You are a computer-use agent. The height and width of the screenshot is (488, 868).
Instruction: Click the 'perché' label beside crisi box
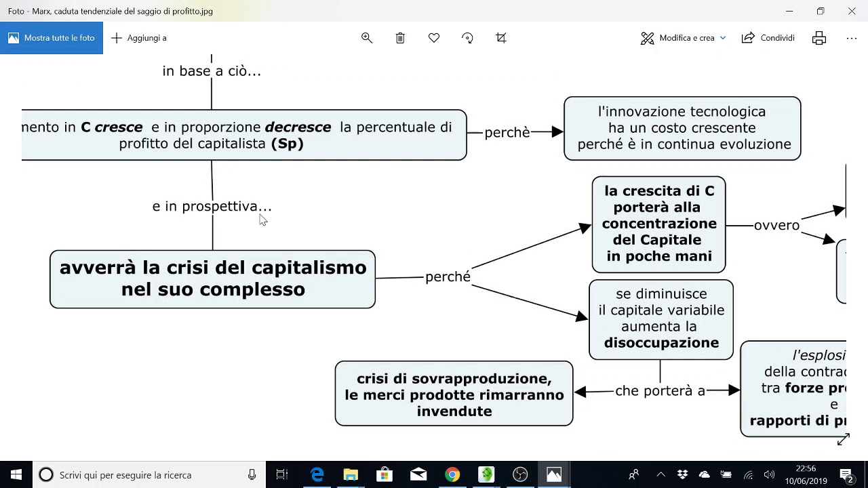(448, 277)
